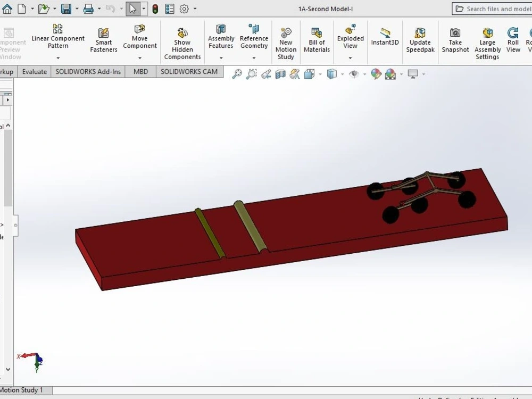Expand Reference Geometry dropdown arrow
Viewport: 532px width, 399px height.
pyautogui.click(x=254, y=58)
